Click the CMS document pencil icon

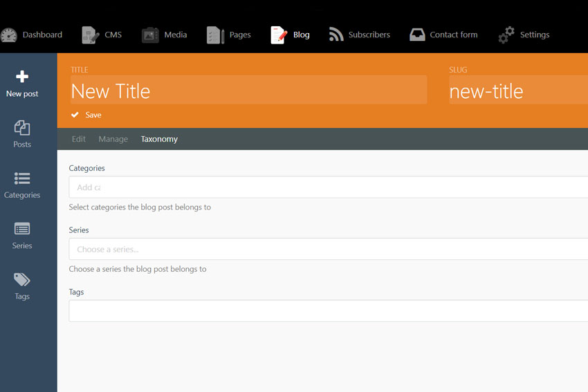pyautogui.click(x=91, y=35)
